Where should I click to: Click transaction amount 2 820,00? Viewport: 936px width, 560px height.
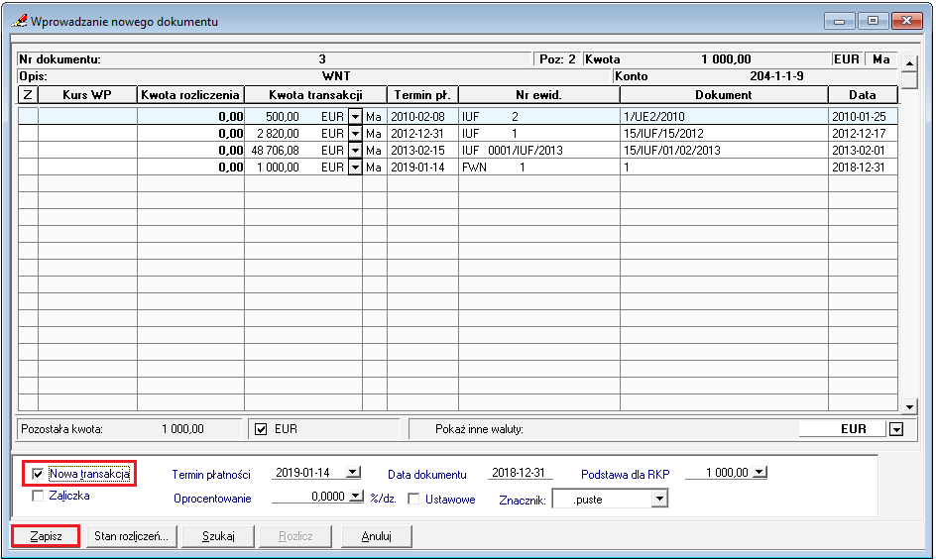coord(278,133)
